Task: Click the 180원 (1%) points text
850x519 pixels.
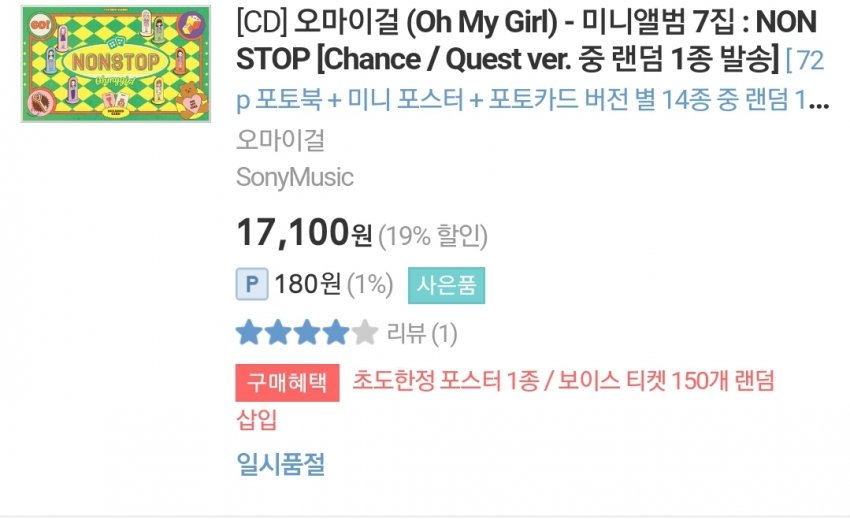Action: click(x=333, y=285)
